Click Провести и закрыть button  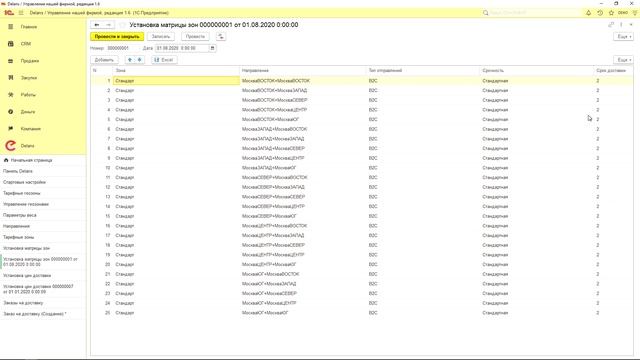point(117,37)
